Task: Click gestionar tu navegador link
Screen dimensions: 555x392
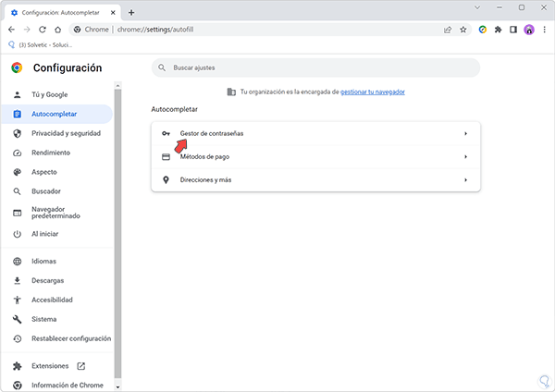Action: tap(372, 92)
